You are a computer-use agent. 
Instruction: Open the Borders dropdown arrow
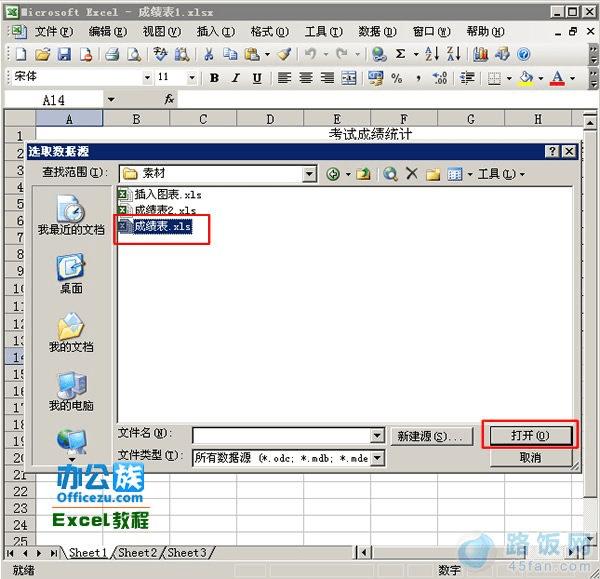point(509,78)
